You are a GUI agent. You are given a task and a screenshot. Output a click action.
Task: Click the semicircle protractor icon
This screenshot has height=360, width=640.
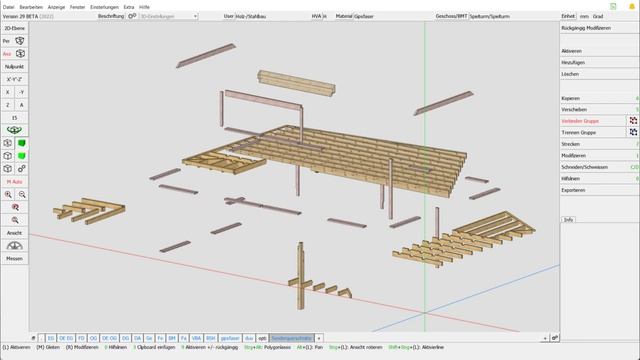pyautogui.click(x=14, y=246)
